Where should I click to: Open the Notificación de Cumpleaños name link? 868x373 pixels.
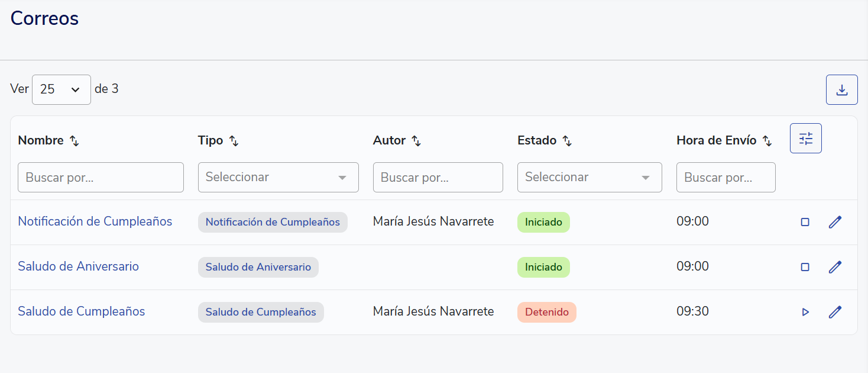point(95,221)
